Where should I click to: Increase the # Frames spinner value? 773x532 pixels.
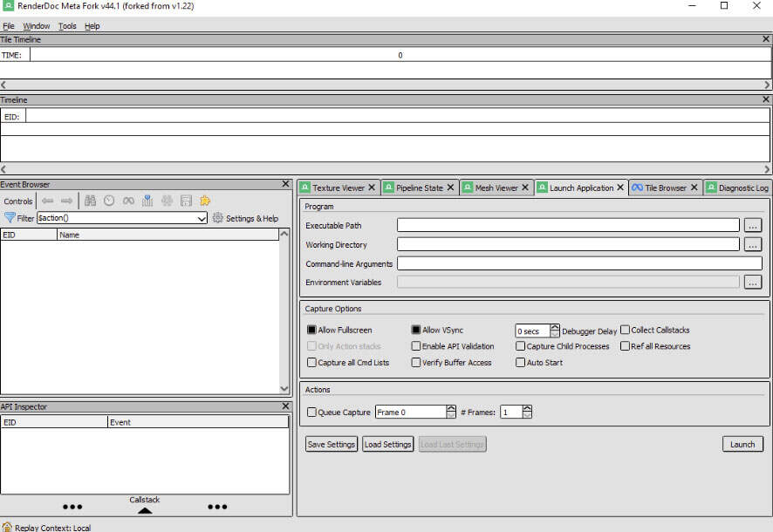[527, 408]
